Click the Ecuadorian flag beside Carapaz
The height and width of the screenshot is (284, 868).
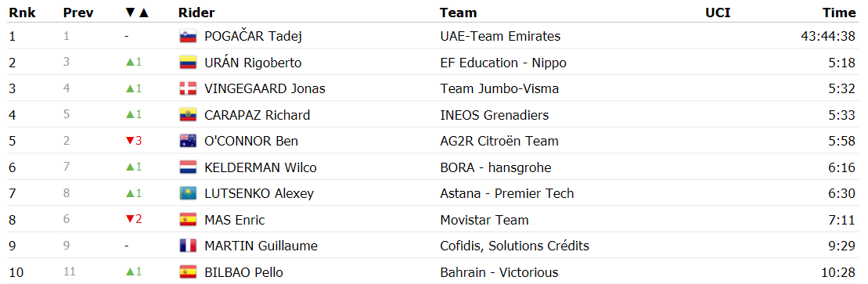(188, 115)
